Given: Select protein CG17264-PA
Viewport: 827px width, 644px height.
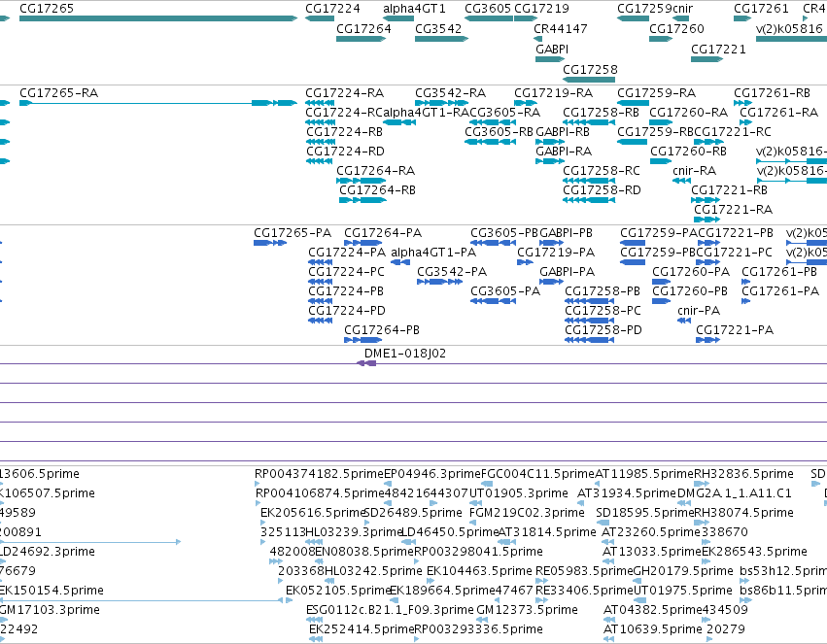Looking at the screenshot, I should pos(362,243).
